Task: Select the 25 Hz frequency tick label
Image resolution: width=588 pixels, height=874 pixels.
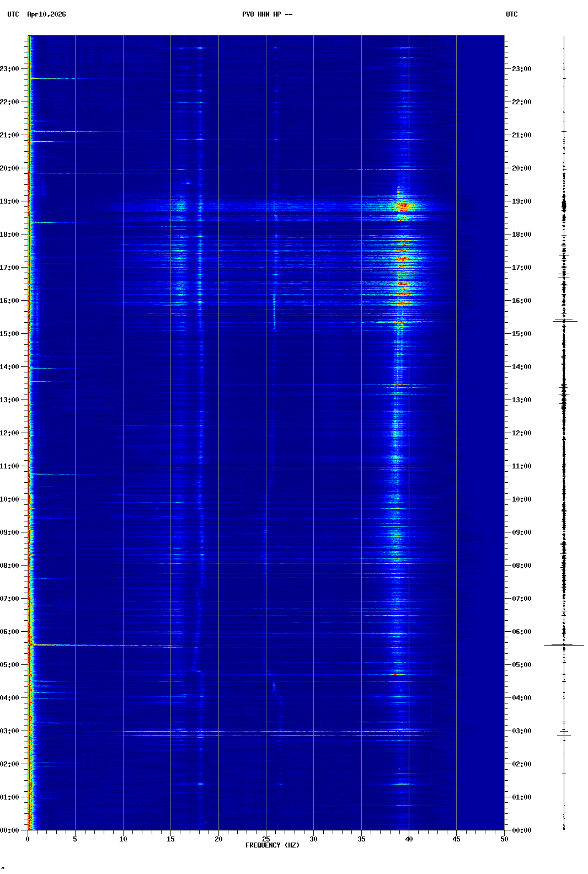Action: [266, 839]
